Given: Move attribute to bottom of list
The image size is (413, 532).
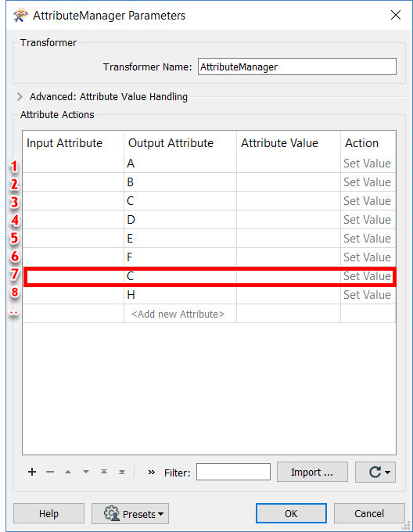Looking at the screenshot, I should click(122, 472).
